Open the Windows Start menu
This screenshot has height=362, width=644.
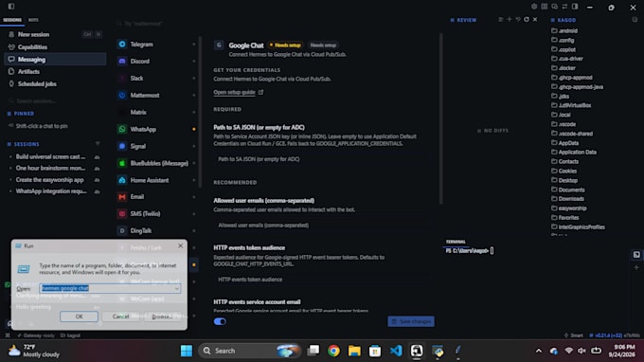point(186,351)
